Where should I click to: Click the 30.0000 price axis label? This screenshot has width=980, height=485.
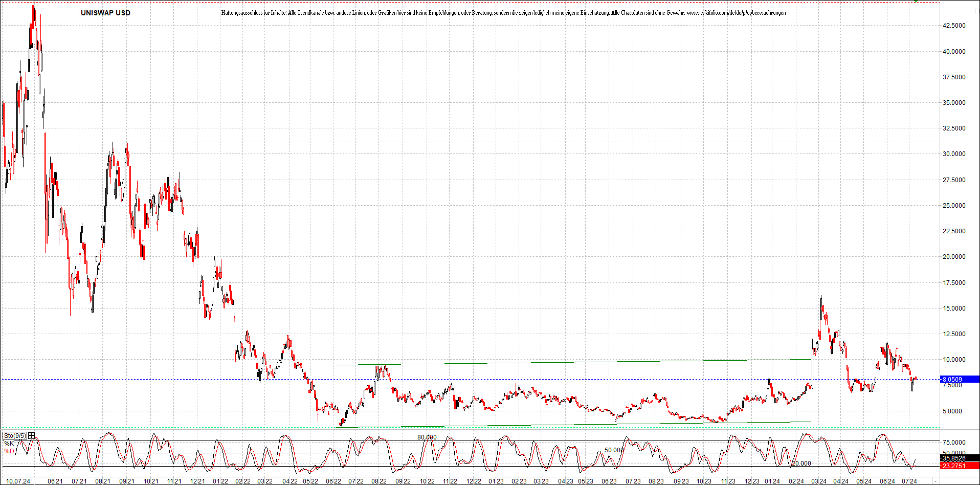click(x=954, y=154)
